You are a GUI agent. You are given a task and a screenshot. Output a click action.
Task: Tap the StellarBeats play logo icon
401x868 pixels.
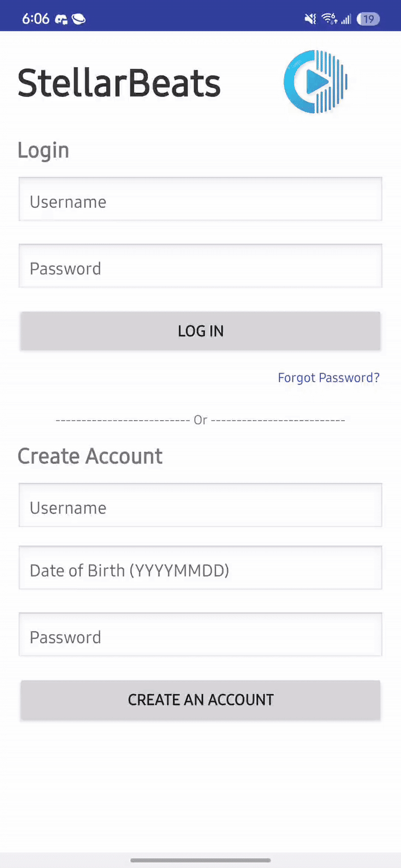click(x=315, y=82)
